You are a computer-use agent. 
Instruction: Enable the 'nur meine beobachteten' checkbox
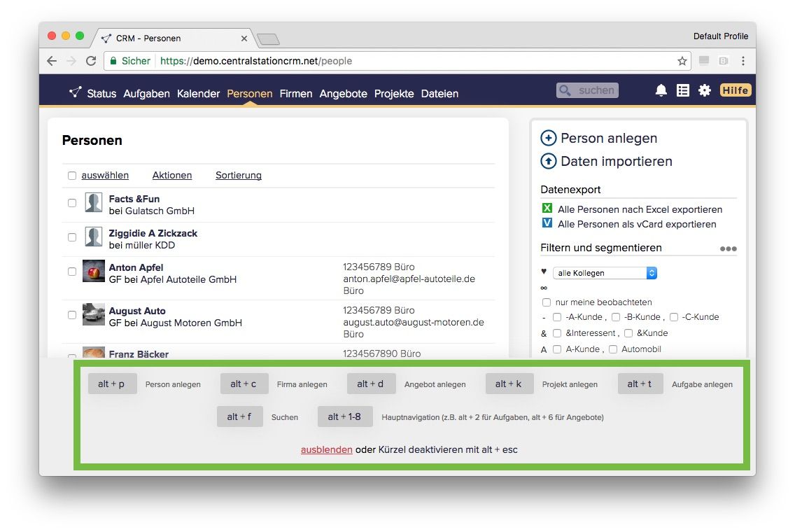pos(547,302)
